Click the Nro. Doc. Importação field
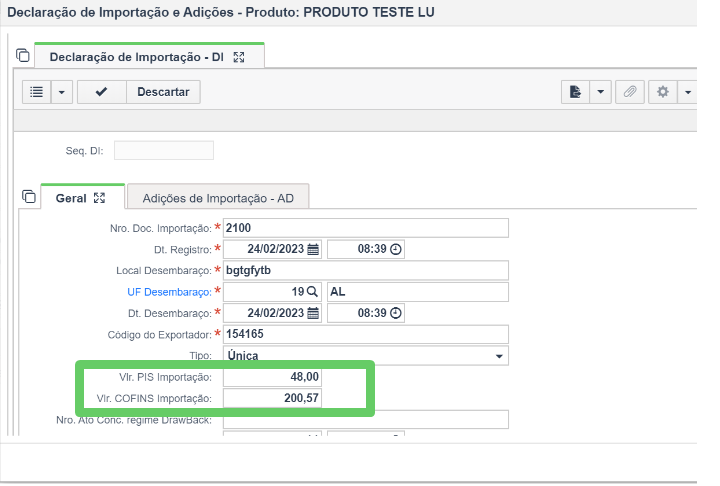The width and height of the screenshot is (720, 486). [366, 228]
